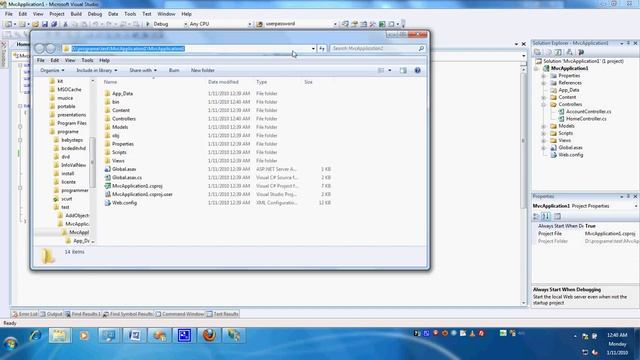
Task: Select the App_Data folder in file list
Action: click(122, 93)
